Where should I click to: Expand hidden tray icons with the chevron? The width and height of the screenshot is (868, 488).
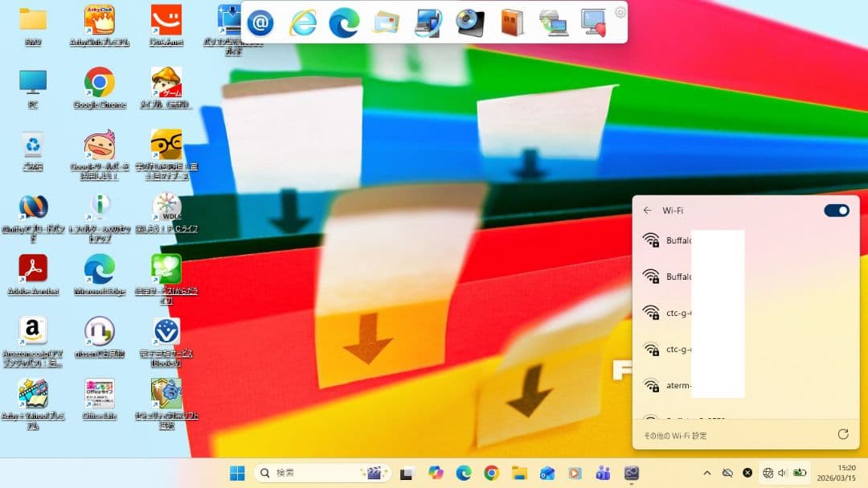pos(707,473)
